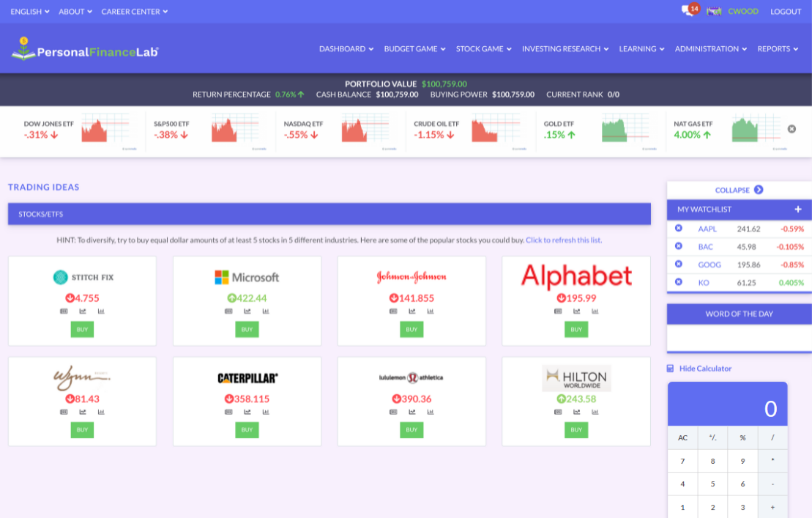Remove BAC from the watchlist
Screen dimensions: 812x518
click(x=679, y=247)
